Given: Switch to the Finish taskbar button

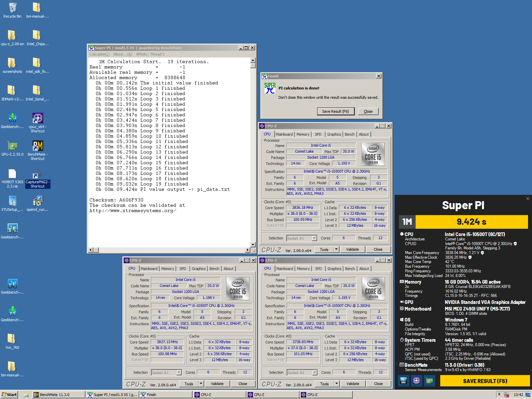Looking at the screenshot, I should click(x=166, y=395).
